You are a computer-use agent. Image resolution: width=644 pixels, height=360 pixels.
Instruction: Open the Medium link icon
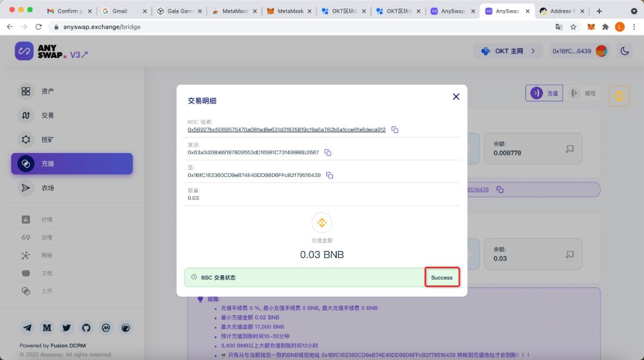click(47, 328)
